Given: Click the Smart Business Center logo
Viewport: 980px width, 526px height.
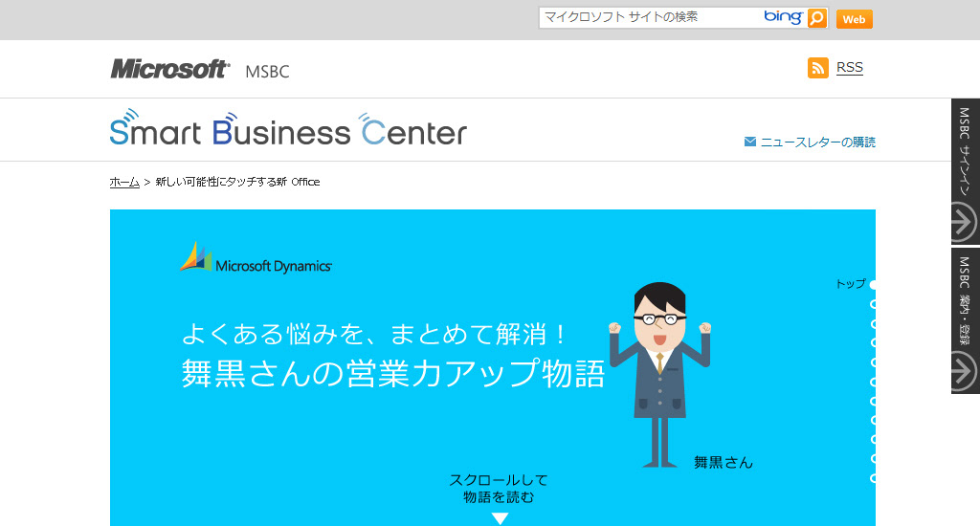Looking at the screenshot, I should point(288,128).
